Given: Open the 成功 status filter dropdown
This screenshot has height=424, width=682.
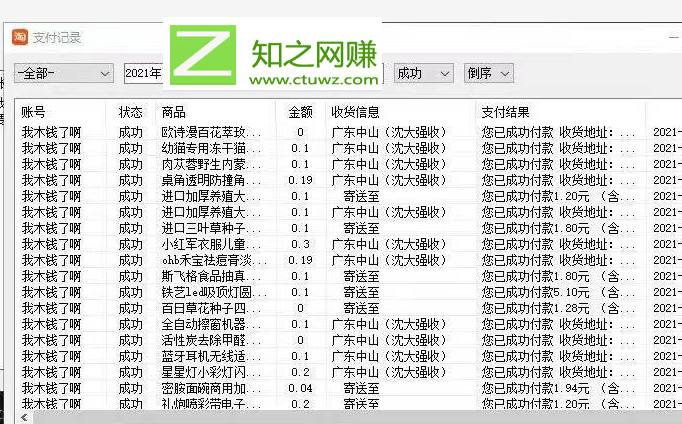Looking at the screenshot, I should click(x=424, y=73).
